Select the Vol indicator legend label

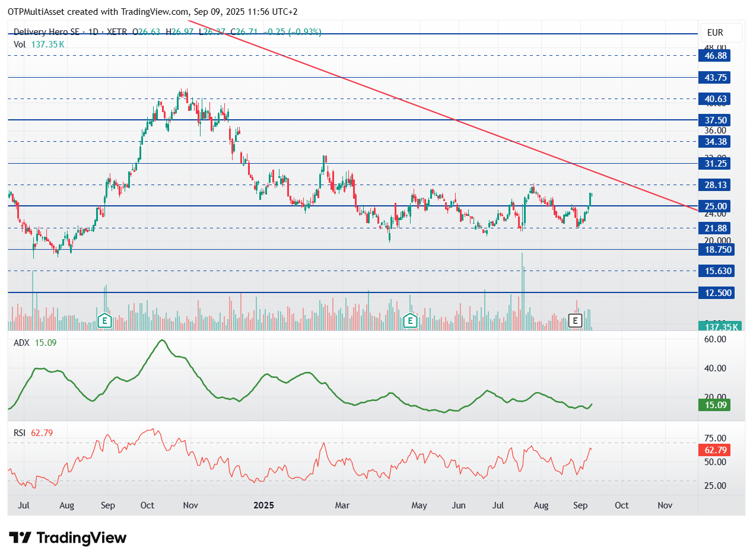(20, 44)
